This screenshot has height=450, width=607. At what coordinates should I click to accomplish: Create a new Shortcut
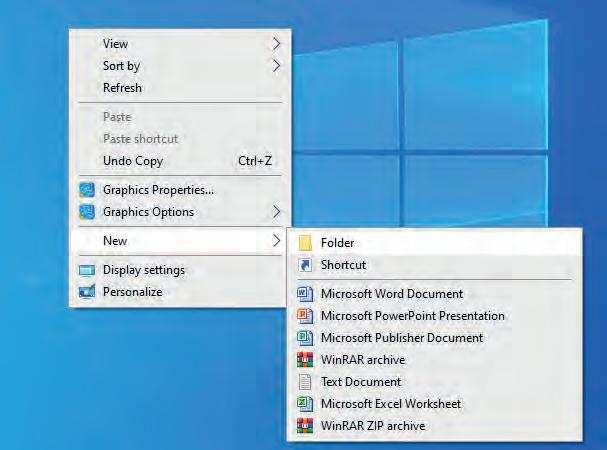434,265
